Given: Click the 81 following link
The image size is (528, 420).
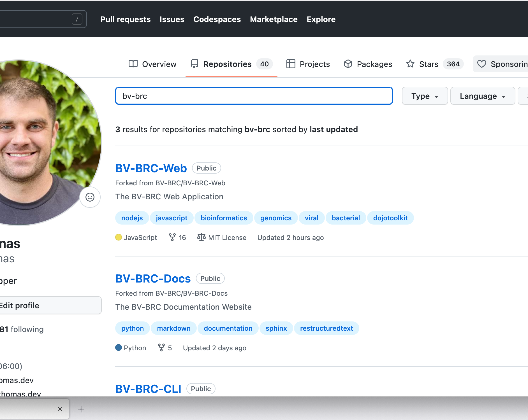Looking at the screenshot, I should 22,329.
